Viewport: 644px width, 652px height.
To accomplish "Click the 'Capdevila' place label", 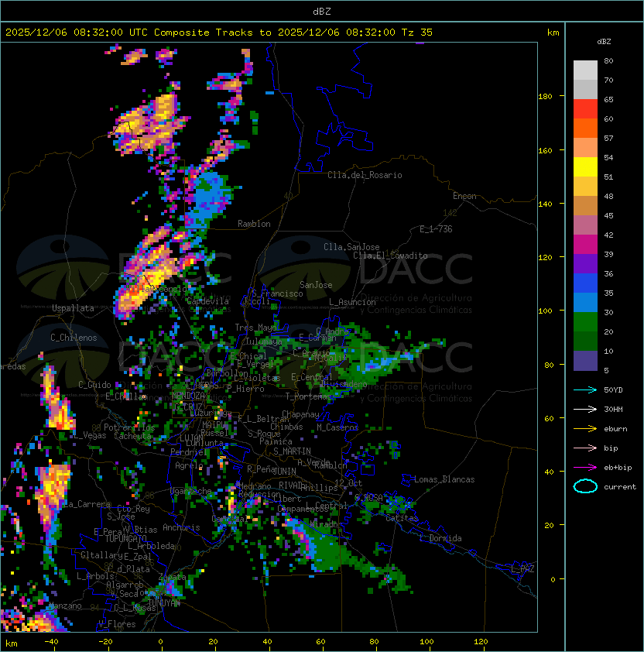I will tap(207, 301).
